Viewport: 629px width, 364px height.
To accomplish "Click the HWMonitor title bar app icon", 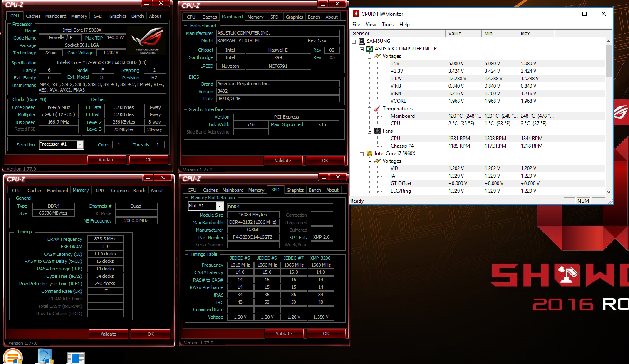I will pos(356,14).
